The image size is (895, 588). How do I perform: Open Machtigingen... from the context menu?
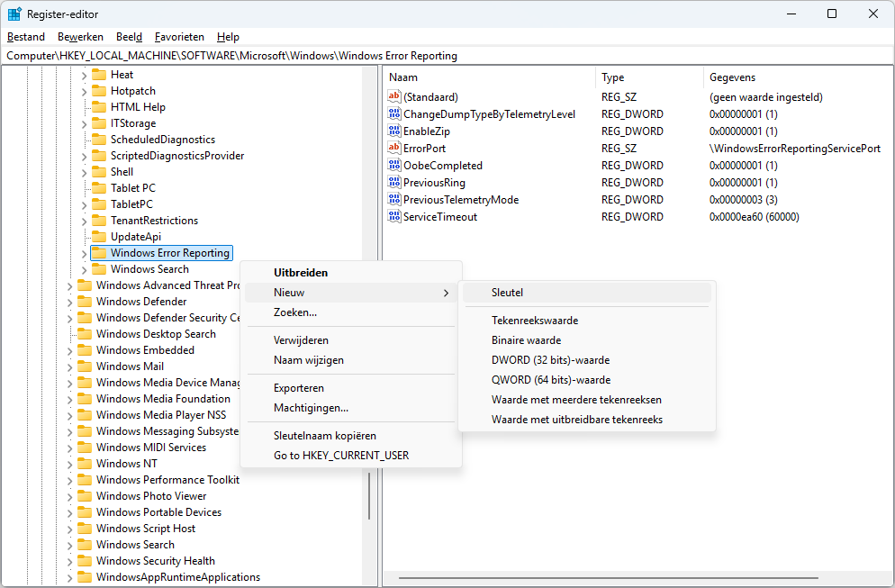(351, 408)
